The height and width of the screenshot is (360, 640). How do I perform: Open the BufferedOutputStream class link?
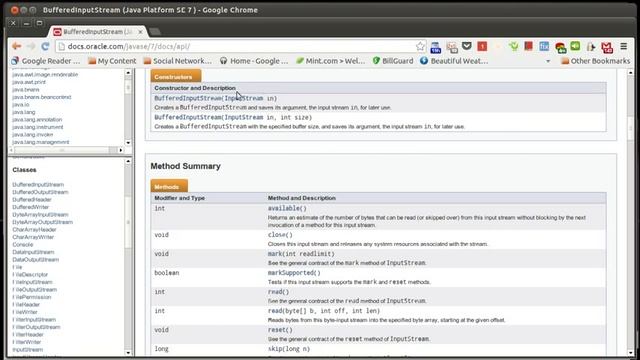40,192
